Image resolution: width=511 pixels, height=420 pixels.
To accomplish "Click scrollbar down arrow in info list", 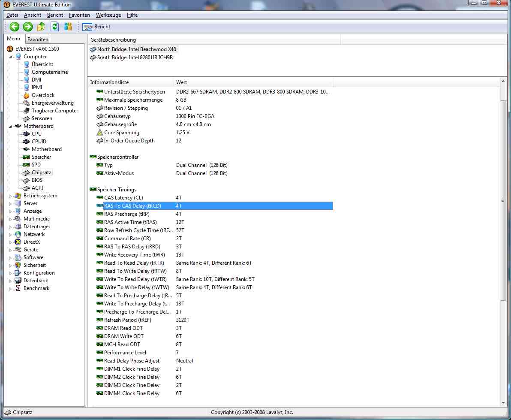I will tap(503, 403).
